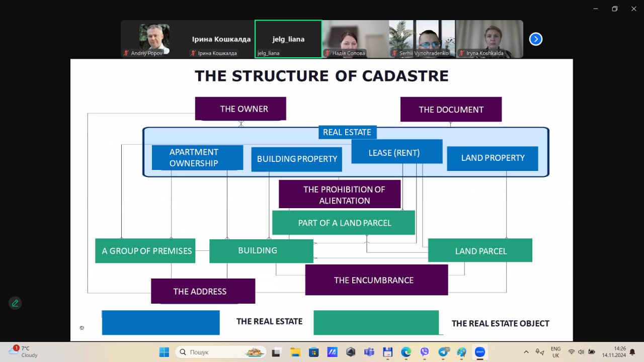Click the legend text THE REAL ESTATE
The height and width of the screenshot is (362, 644).
coord(269,321)
